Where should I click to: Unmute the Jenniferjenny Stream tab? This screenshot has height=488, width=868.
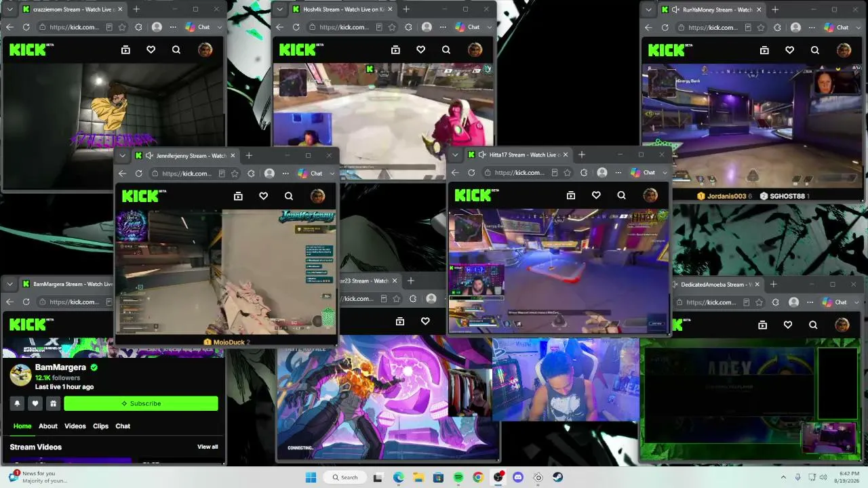click(x=149, y=156)
